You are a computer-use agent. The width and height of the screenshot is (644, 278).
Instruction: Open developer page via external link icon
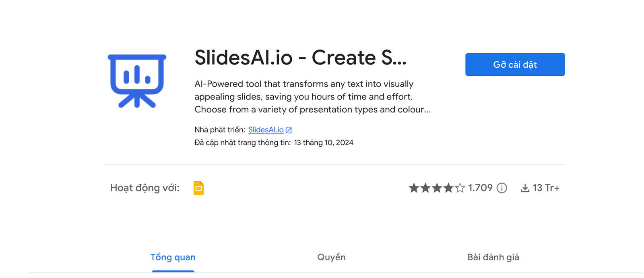click(x=289, y=130)
